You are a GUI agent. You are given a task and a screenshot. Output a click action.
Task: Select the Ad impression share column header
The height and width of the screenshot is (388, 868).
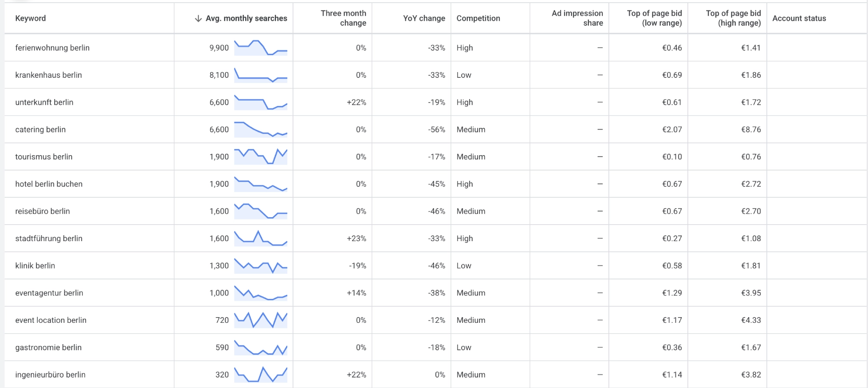click(577, 18)
